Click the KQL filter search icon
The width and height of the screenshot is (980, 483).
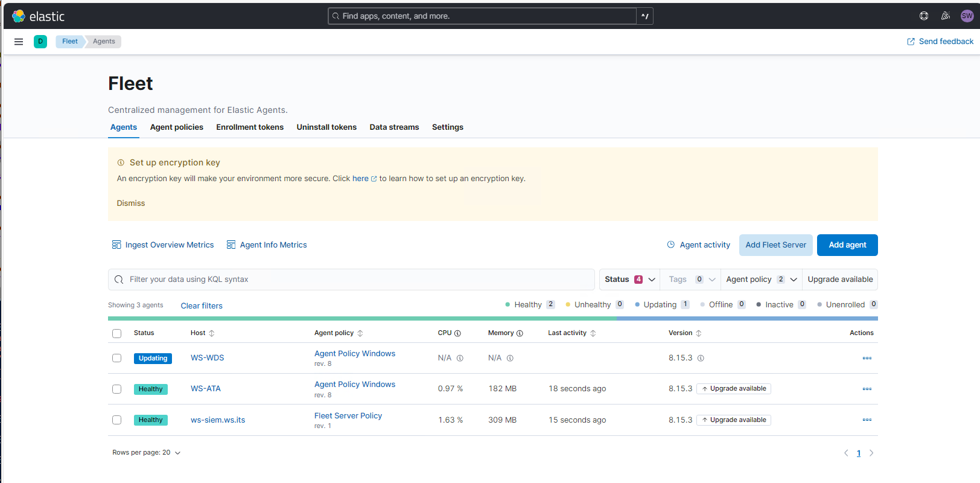click(x=119, y=280)
